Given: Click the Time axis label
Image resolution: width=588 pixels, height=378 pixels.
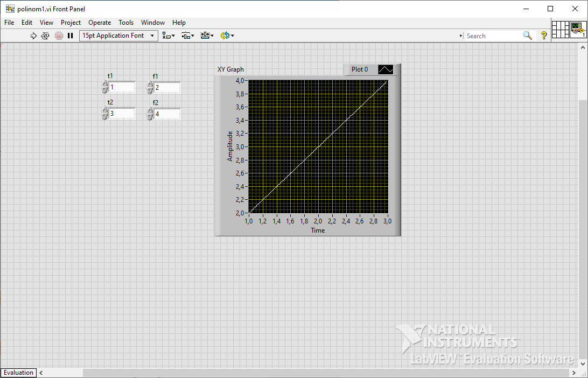Looking at the screenshot, I should (318, 230).
